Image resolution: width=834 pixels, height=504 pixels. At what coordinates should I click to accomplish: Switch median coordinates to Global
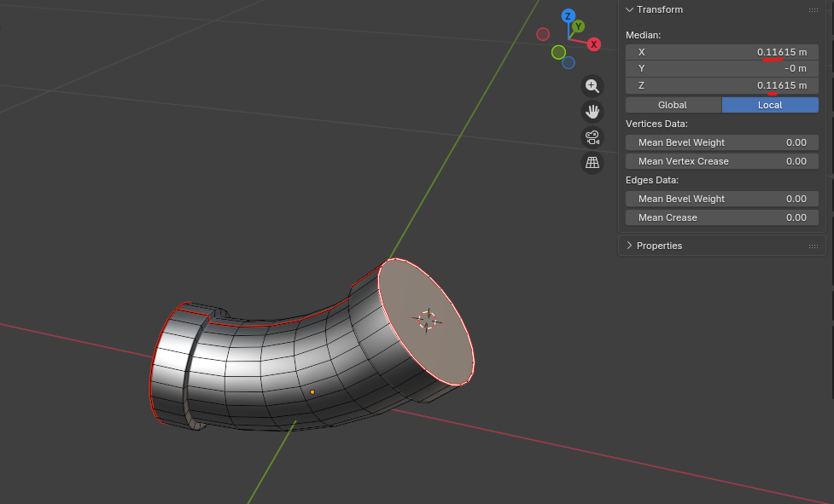click(x=673, y=105)
